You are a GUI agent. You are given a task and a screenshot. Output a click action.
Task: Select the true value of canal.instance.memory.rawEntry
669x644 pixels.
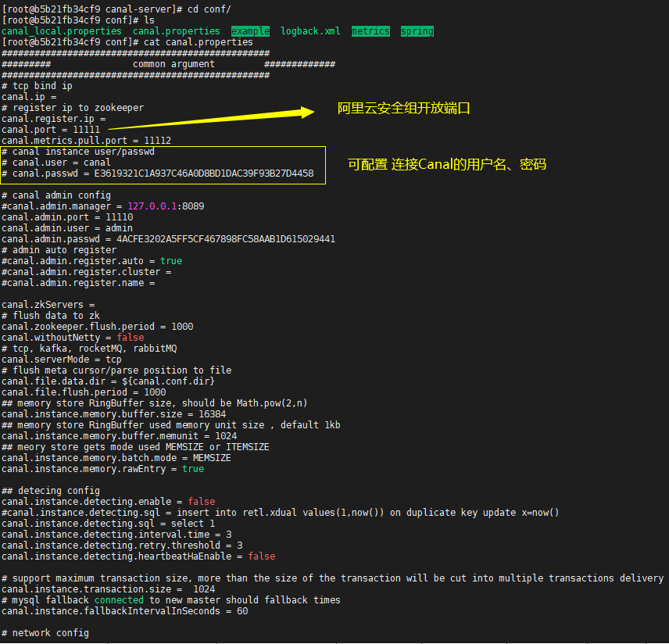coord(193,468)
